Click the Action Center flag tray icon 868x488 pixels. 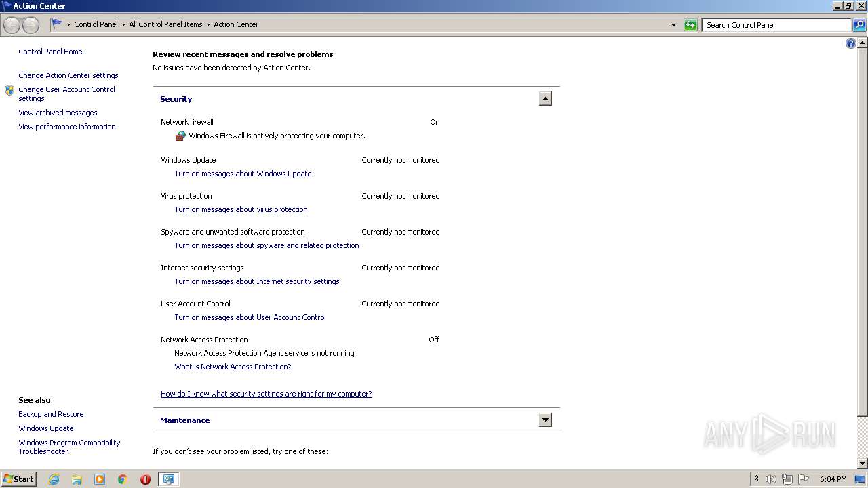click(x=804, y=479)
